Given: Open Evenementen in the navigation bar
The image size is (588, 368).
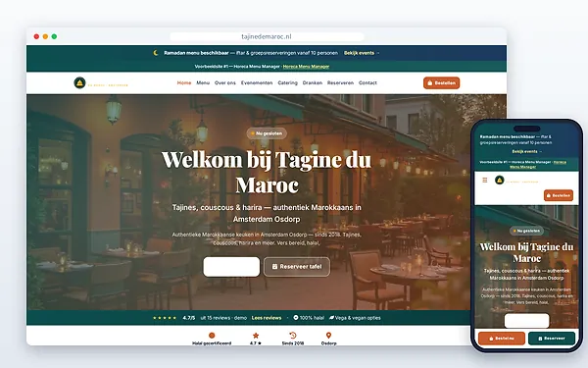Looking at the screenshot, I should tap(257, 83).
